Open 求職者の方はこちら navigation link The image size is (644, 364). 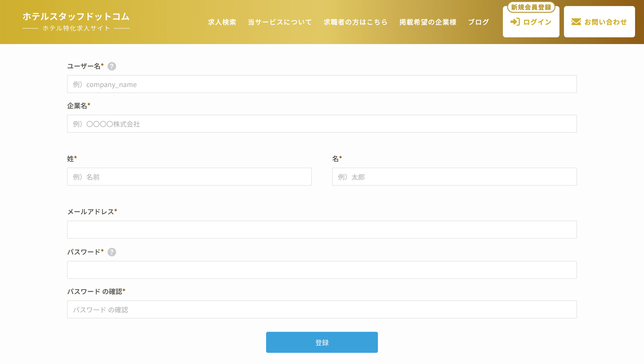(355, 22)
